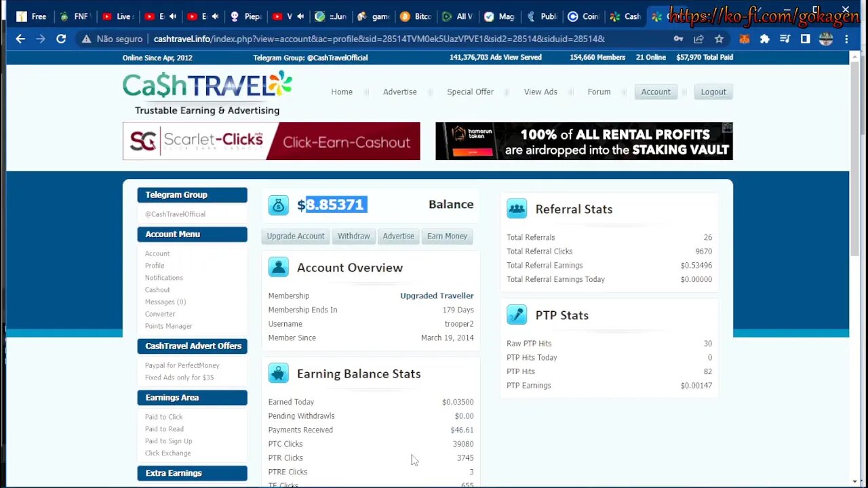
Task: Open Notifications in sidebar
Action: 164,278
